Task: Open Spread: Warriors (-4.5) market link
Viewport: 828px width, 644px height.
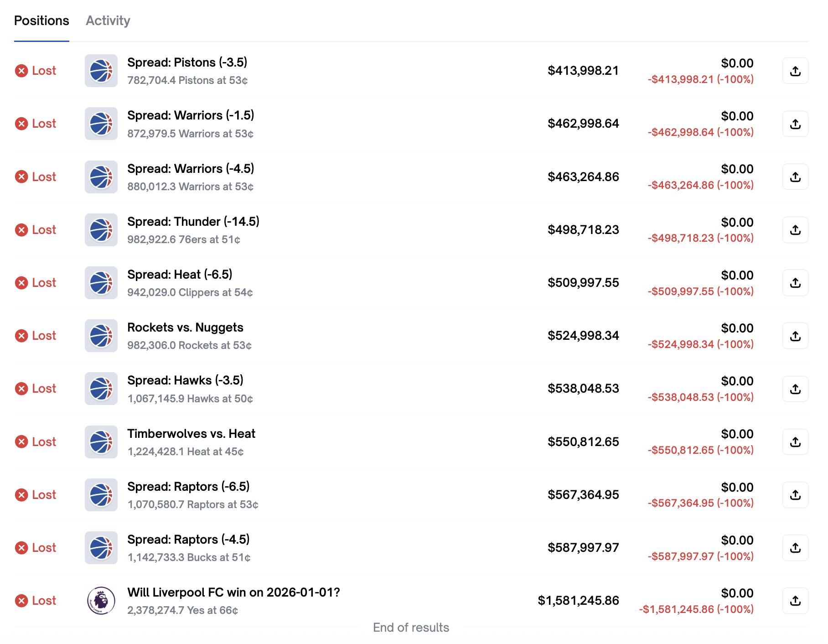Action: coord(191,169)
